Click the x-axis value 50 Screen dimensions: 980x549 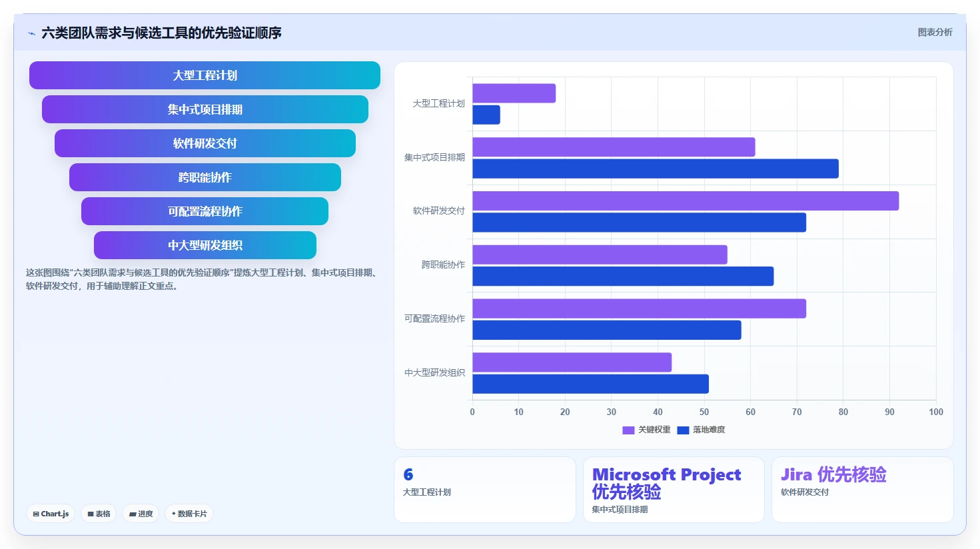(704, 412)
